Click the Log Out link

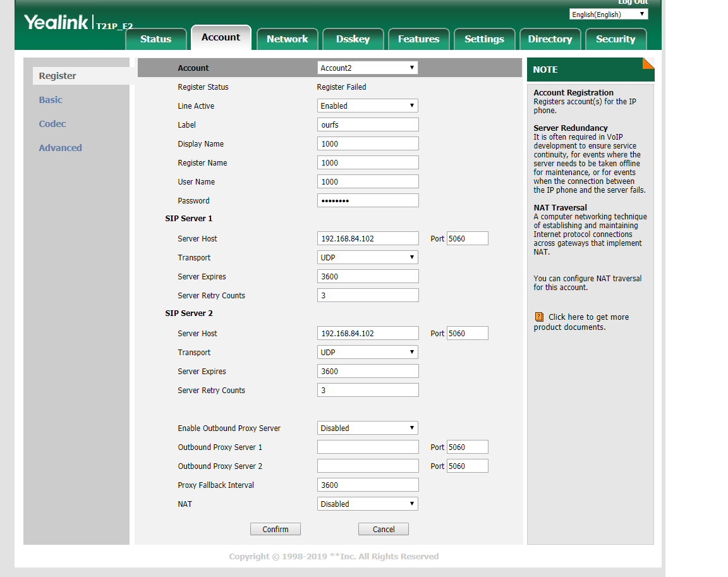[632, 3]
